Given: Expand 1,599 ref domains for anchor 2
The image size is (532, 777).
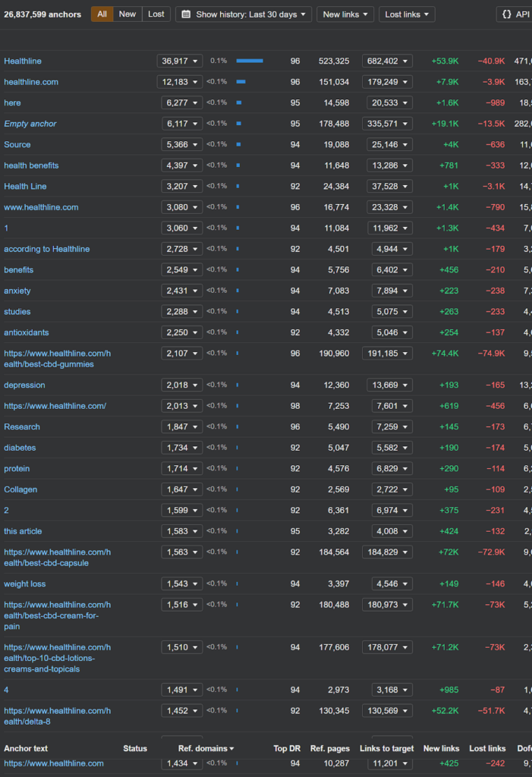Looking at the screenshot, I should pos(182,510).
